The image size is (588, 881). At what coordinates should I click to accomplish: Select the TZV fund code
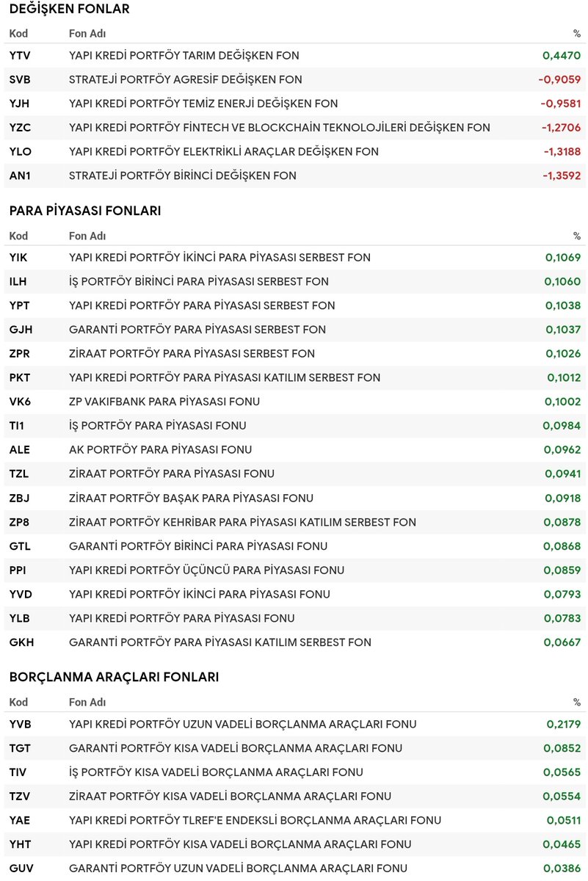[20, 796]
